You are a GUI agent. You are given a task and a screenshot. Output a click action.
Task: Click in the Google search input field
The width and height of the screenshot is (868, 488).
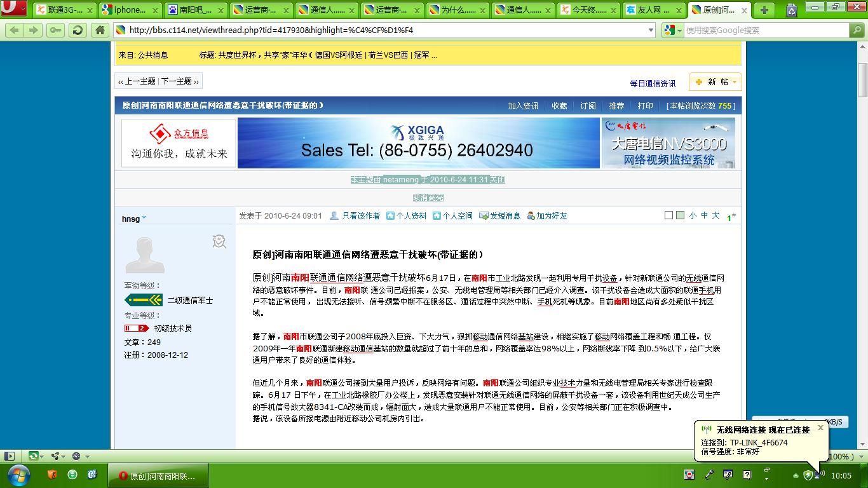[x=766, y=30]
